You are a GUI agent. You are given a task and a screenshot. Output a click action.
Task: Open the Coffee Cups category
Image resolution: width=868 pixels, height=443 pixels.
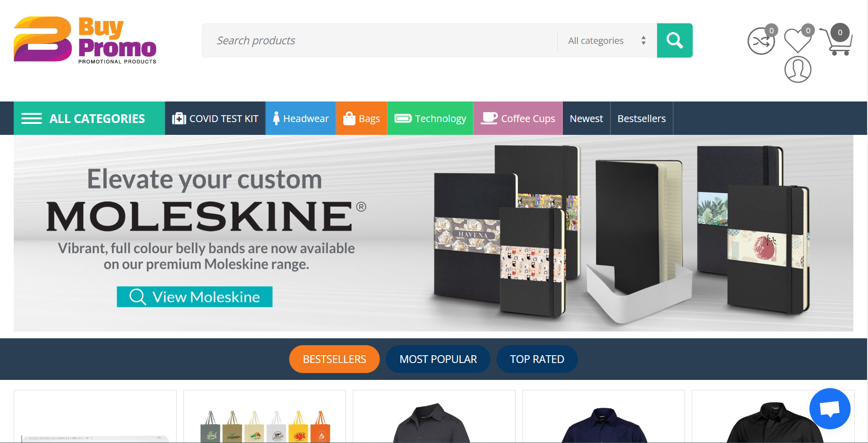pos(518,118)
